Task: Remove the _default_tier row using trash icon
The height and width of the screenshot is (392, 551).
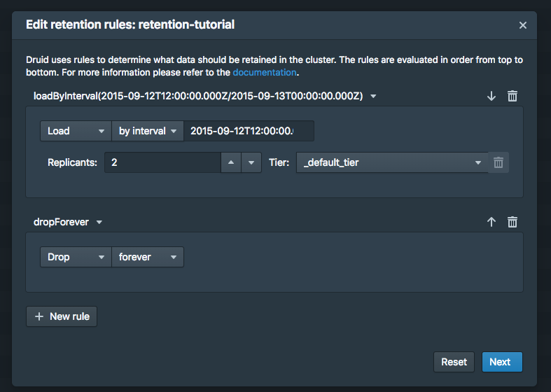Action: click(x=498, y=162)
